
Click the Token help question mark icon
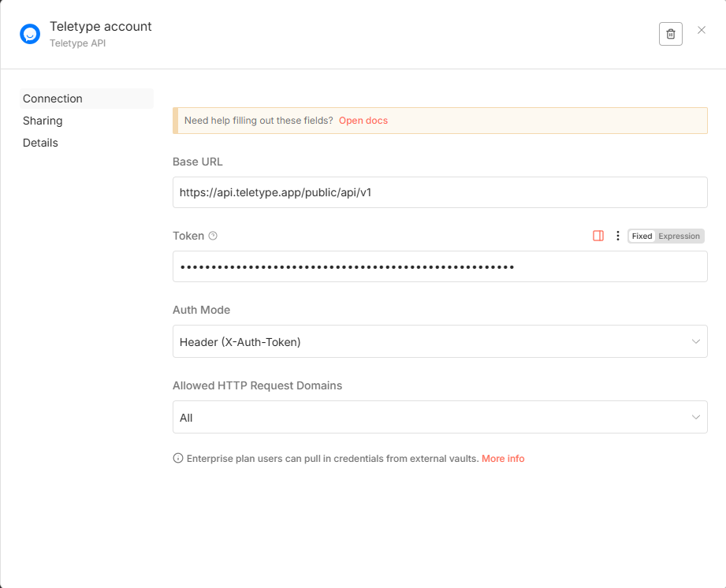click(x=213, y=236)
